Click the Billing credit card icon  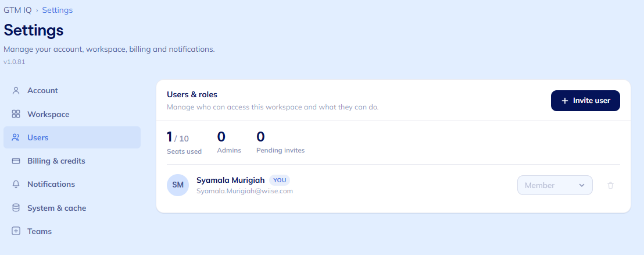[x=16, y=161]
